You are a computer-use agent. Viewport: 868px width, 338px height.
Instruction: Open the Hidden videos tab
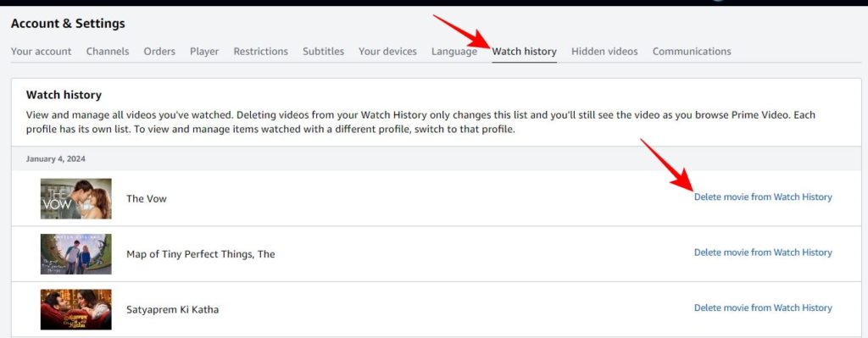click(604, 52)
